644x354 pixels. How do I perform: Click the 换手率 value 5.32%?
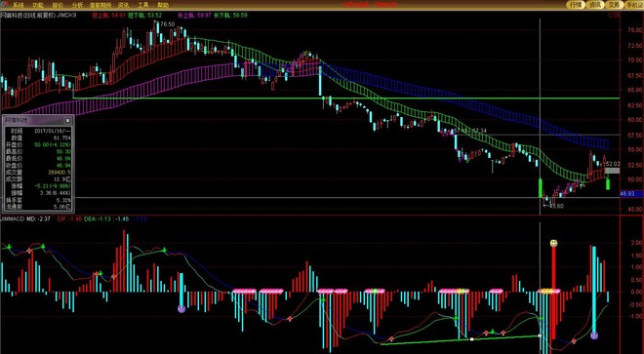[x=63, y=200]
